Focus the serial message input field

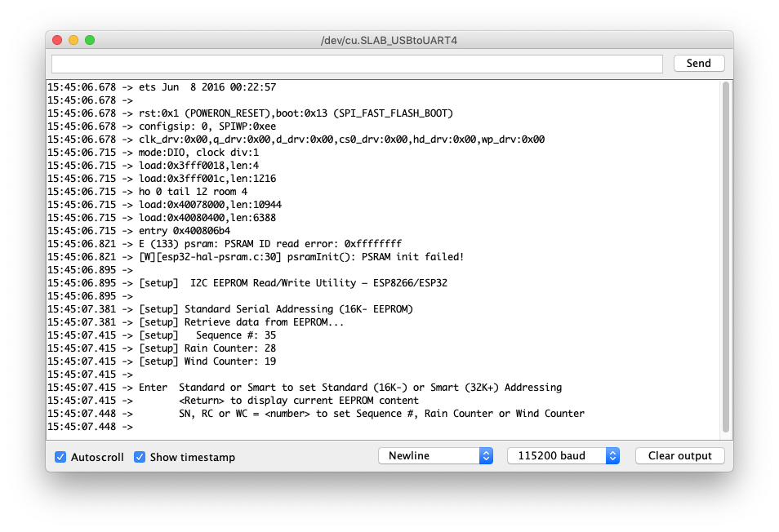pos(357,64)
